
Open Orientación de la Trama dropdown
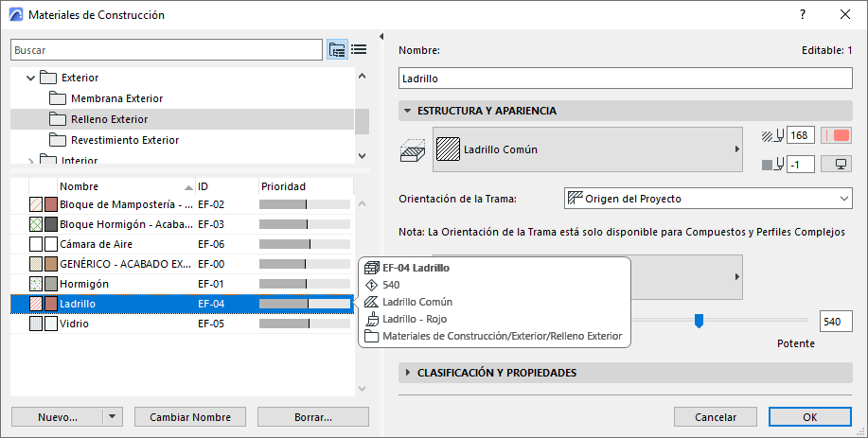pyautogui.click(x=708, y=199)
